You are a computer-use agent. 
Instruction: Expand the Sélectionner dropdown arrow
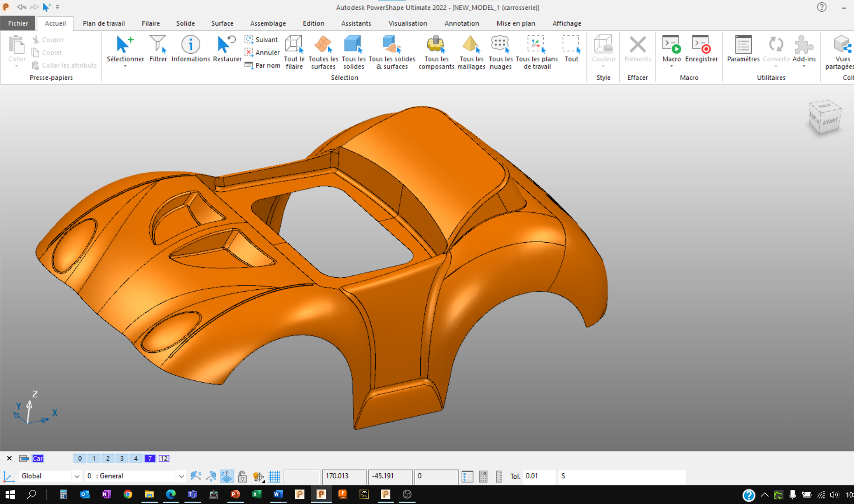(125, 67)
